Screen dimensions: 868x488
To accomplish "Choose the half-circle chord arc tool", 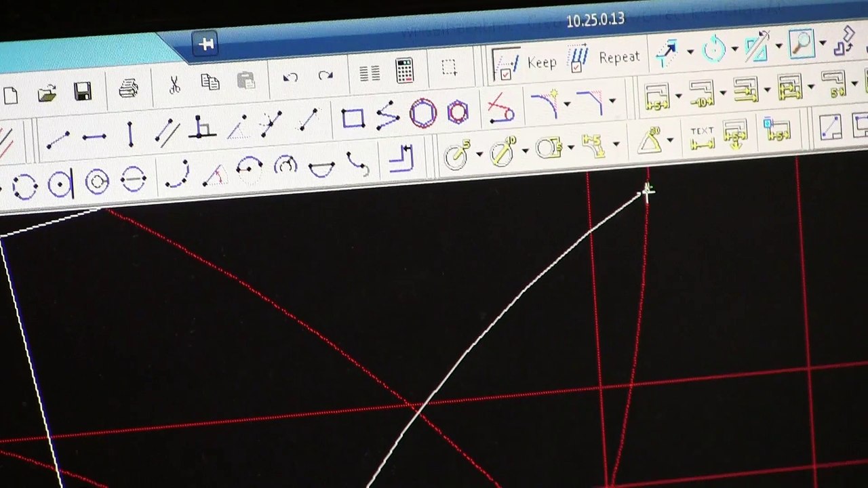I will point(321,167).
